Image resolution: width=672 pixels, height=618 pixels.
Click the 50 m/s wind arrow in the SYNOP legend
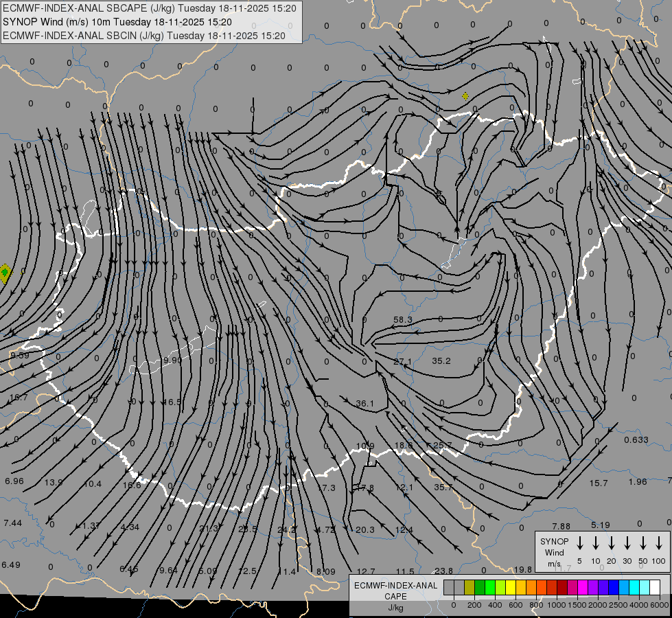tap(643, 543)
